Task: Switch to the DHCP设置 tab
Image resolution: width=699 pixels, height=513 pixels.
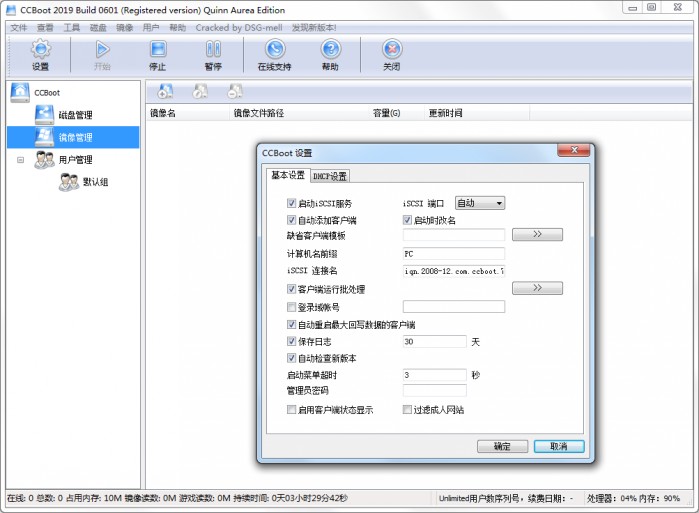Action: pos(330,176)
